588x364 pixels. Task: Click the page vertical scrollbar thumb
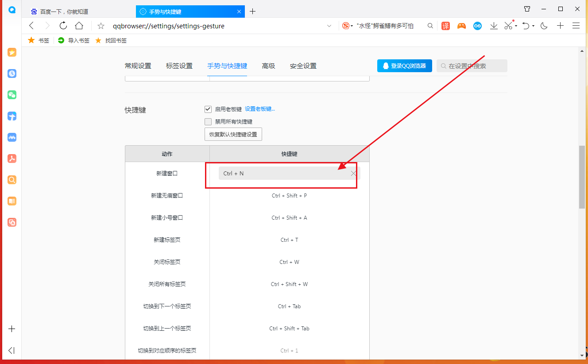pyautogui.click(x=582, y=176)
